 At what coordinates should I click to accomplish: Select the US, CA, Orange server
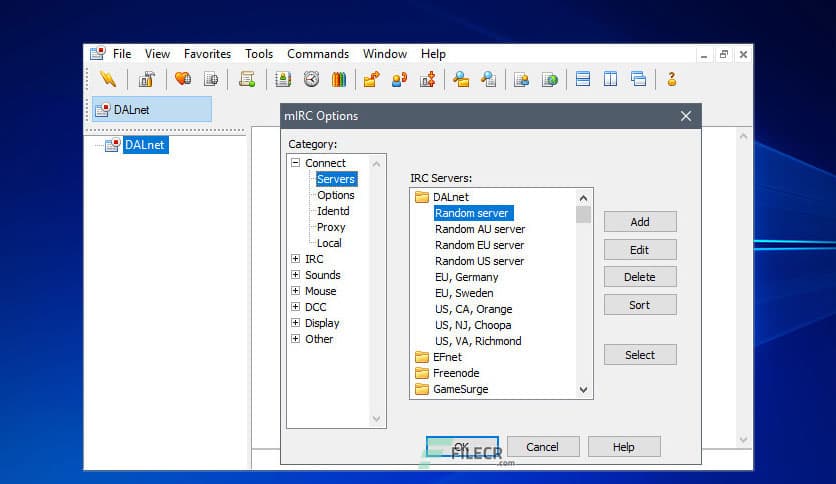[x=473, y=309]
